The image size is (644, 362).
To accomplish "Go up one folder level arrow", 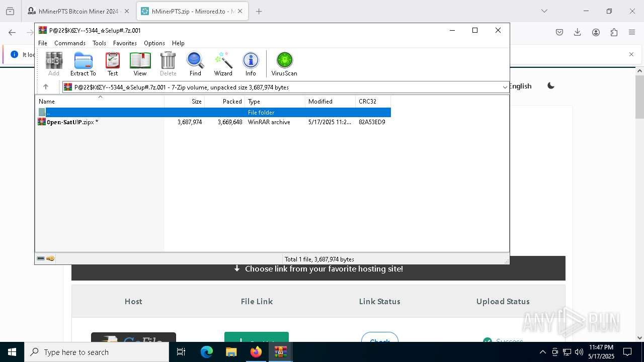I will click(46, 87).
